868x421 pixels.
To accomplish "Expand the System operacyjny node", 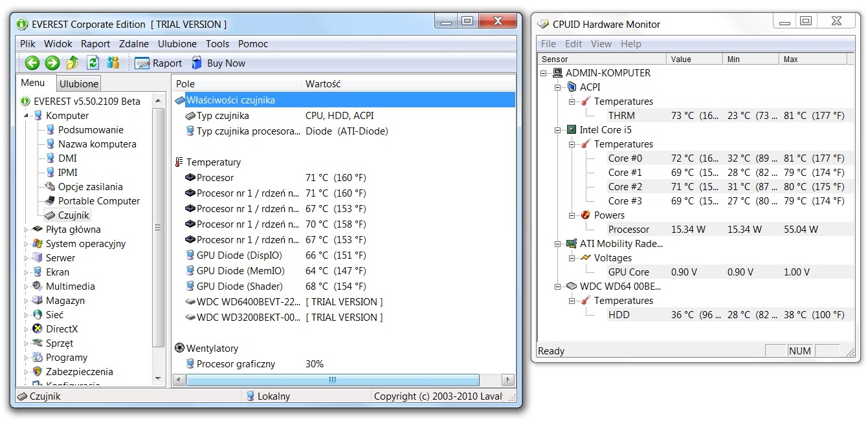I will tap(27, 244).
